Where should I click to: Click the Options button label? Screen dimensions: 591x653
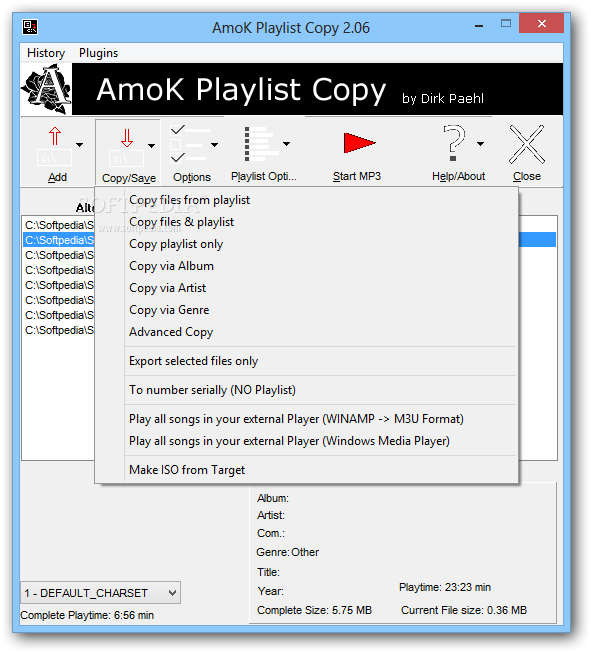tap(192, 177)
